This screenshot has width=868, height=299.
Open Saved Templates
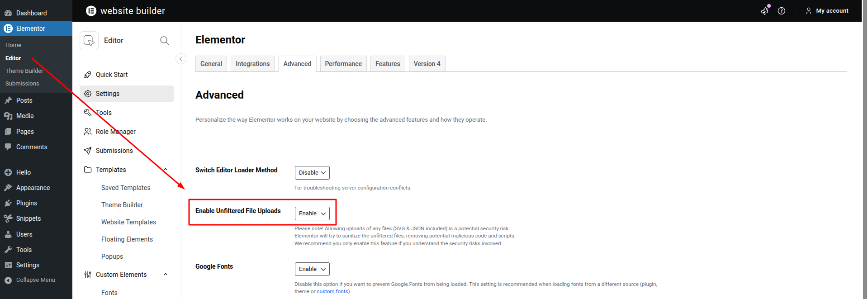click(x=126, y=188)
